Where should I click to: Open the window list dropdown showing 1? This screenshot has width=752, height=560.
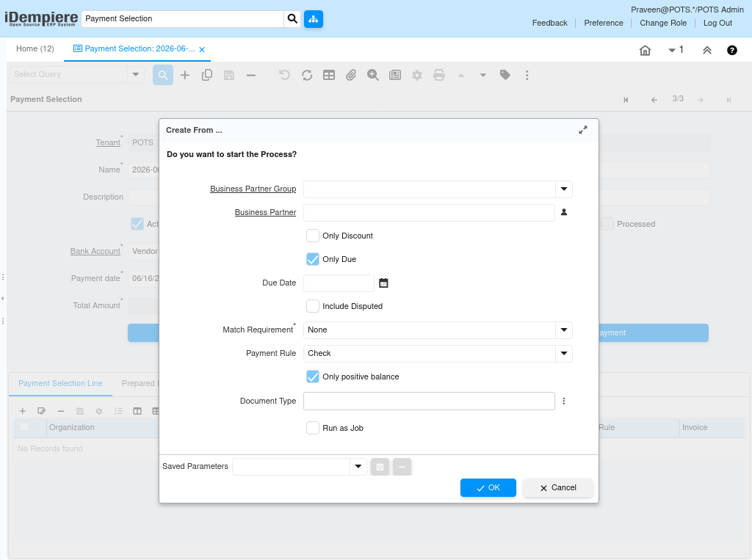676,50
